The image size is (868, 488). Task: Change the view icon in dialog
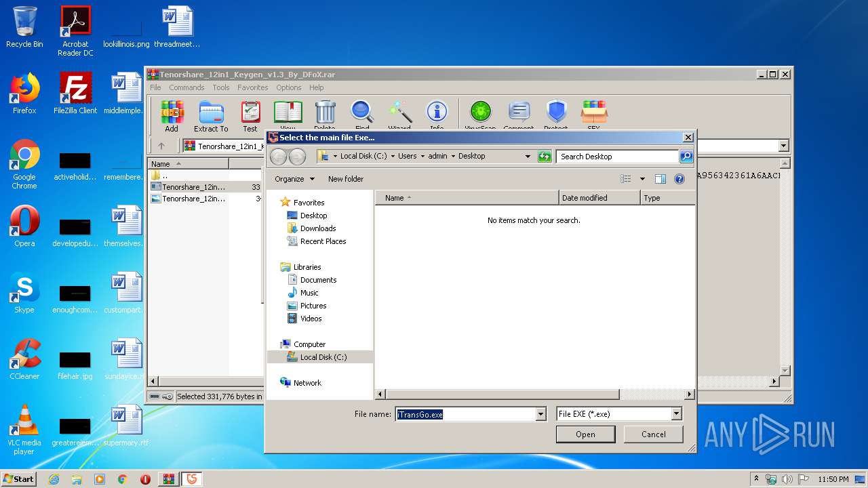coord(626,179)
